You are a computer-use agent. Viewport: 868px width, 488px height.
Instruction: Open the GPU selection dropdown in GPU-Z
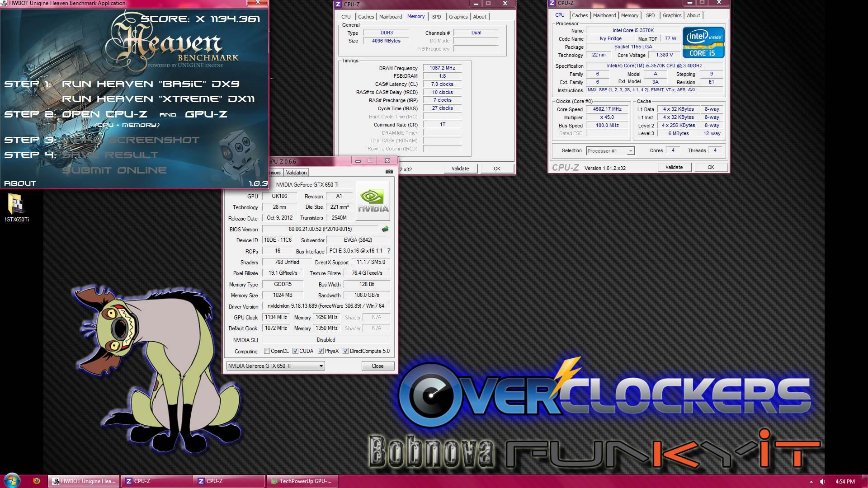click(x=275, y=366)
